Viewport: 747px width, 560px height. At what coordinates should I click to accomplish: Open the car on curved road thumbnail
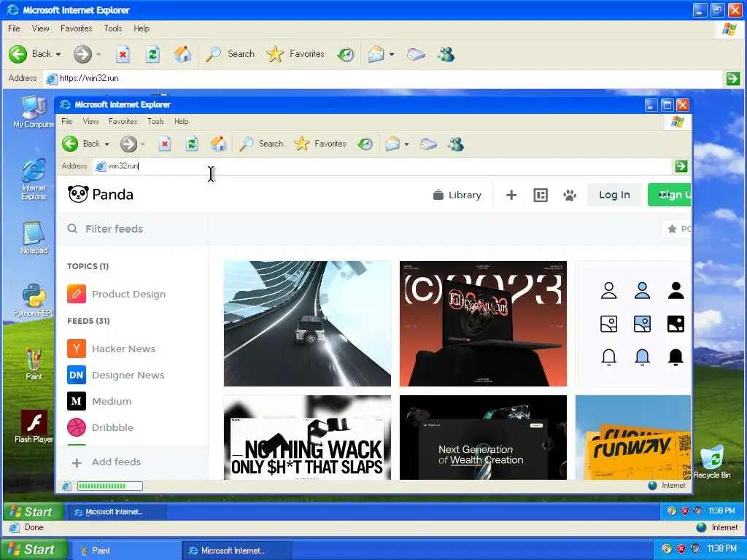point(307,323)
